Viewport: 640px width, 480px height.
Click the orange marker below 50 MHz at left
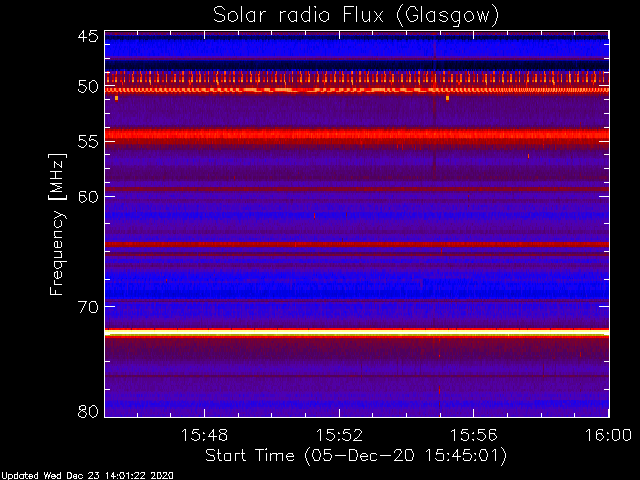pyautogui.click(x=116, y=98)
